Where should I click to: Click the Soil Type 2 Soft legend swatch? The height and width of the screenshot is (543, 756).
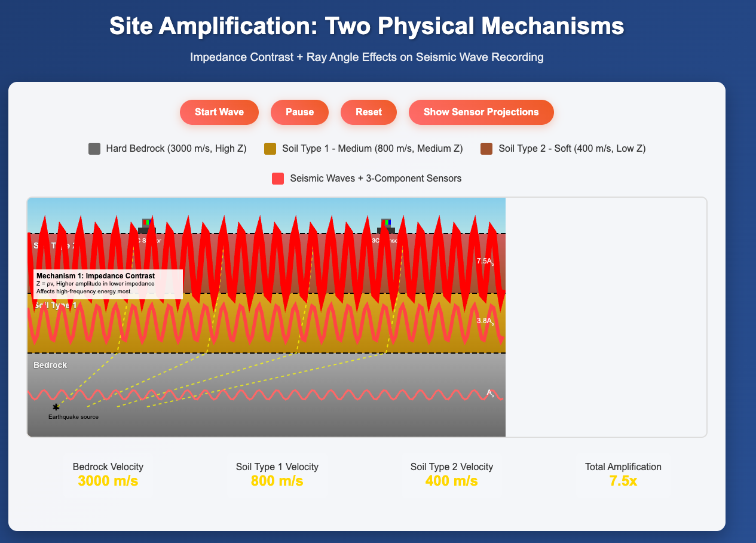[x=486, y=149]
